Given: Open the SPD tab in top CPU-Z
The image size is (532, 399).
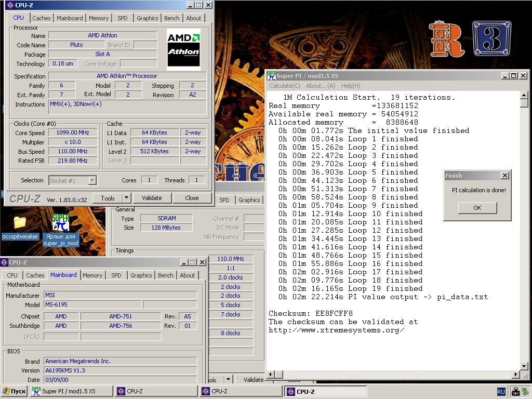Looking at the screenshot, I should coord(123,18).
